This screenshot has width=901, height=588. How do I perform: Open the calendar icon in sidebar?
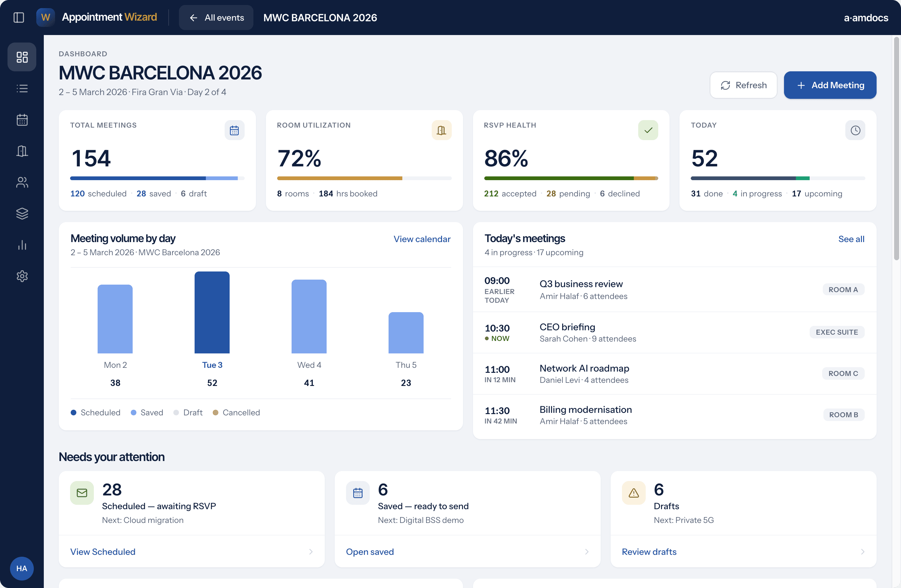(22, 120)
